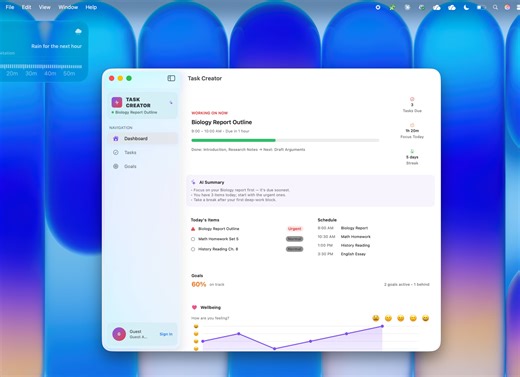Screen dimensions: 520x377
Task: Open the Window menu
Action: (x=68, y=7)
